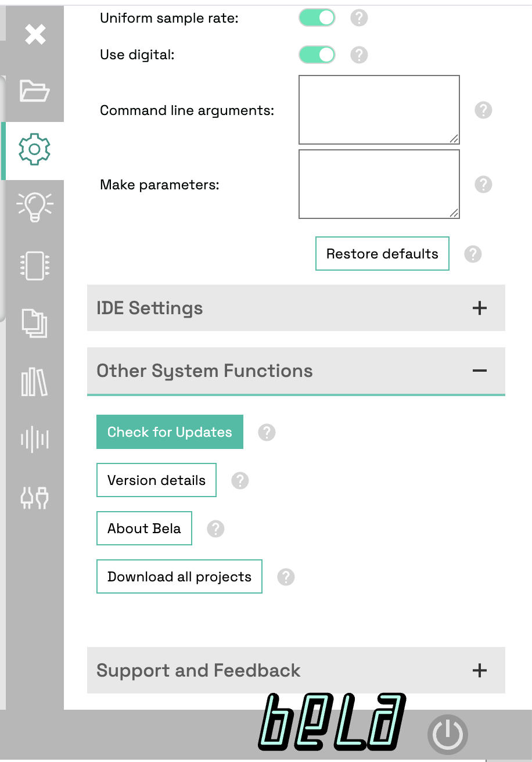Screen dimensions: 532x762
Task: Open the lightbulb examples tab
Action: (x=34, y=207)
